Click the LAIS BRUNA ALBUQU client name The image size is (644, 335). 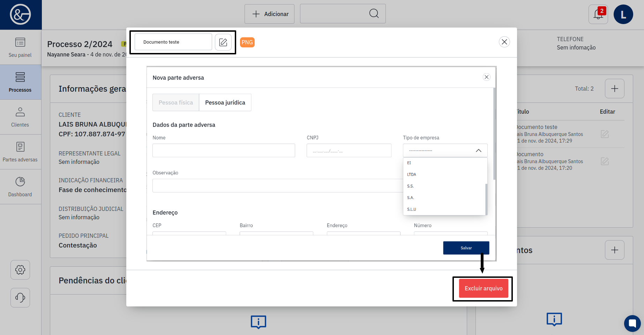[92, 124]
